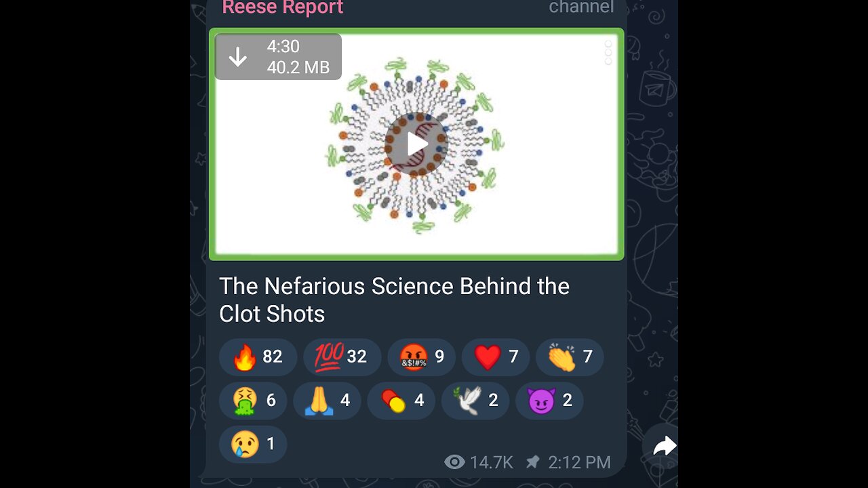Add a red heart reaction
The image size is (868, 488).
pos(495,357)
